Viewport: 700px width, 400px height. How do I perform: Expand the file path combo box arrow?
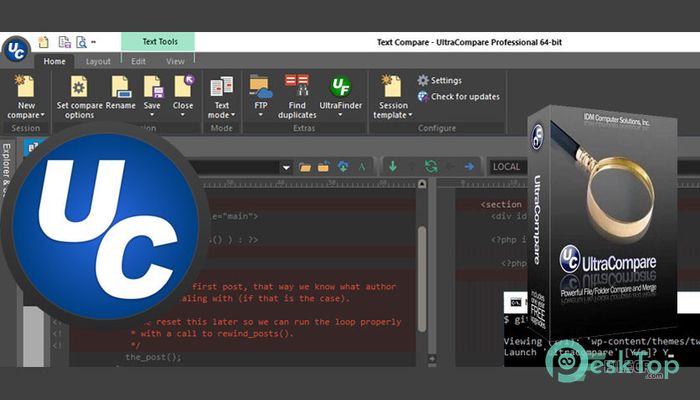(x=286, y=168)
